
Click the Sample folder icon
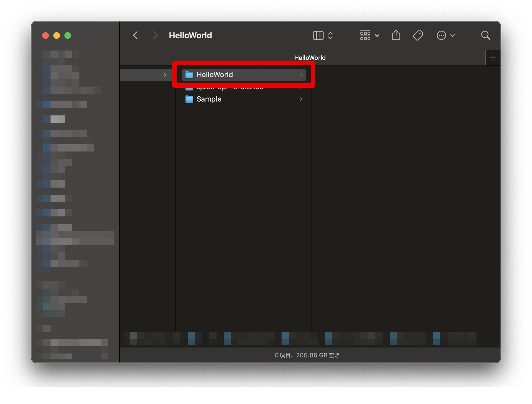click(189, 99)
